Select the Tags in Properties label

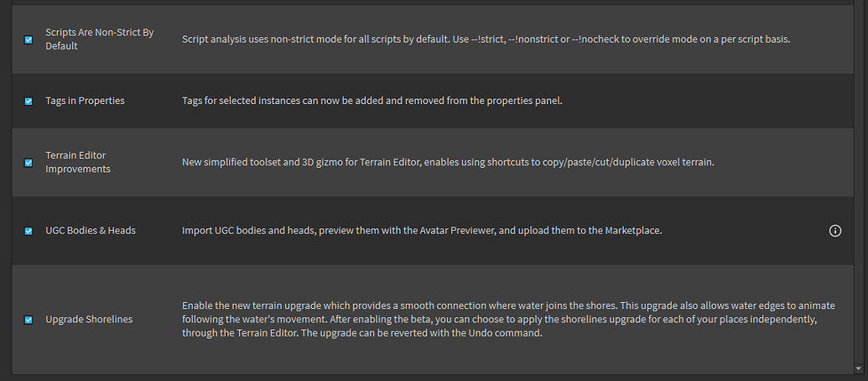click(x=85, y=101)
